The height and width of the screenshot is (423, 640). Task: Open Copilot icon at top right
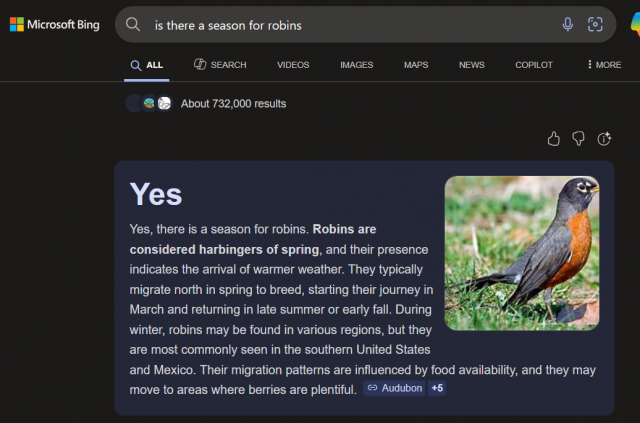632,24
